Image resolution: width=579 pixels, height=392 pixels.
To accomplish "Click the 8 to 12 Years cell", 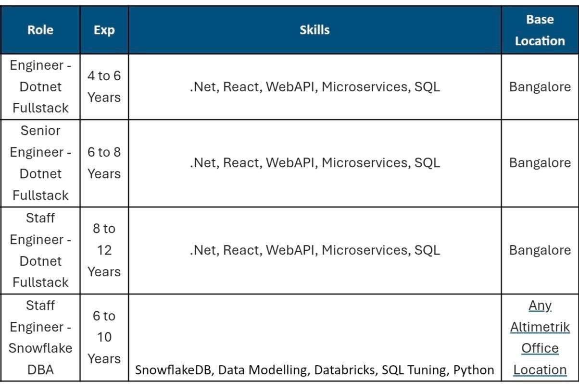I will (x=104, y=250).
